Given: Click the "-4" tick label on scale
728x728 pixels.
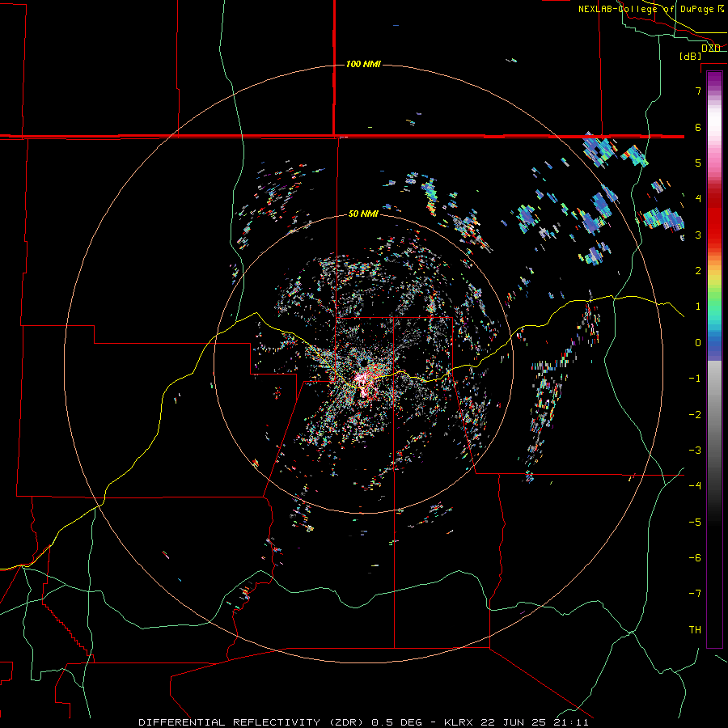Looking at the screenshot, I should (695, 486).
